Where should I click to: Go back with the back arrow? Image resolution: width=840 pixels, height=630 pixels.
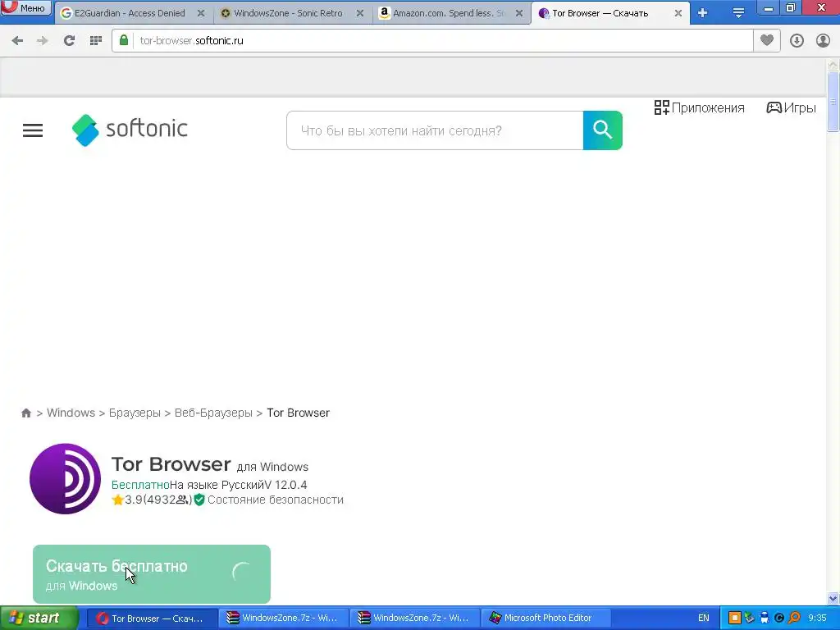18,41
